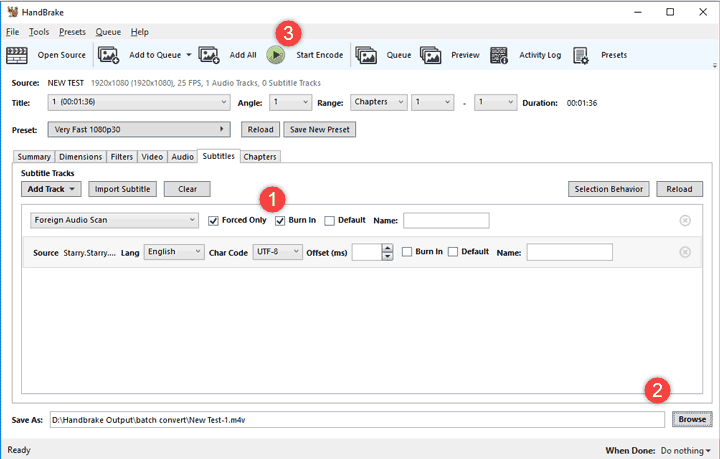Open the Foreign Audio Scan track dropdown
720x459 pixels.
tap(114, 220)
